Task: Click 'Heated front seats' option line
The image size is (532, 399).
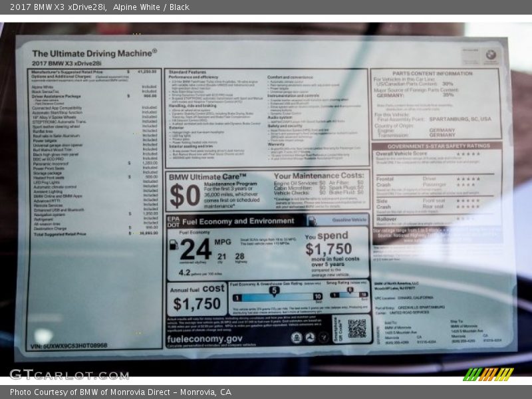Action: pos(95,178)
